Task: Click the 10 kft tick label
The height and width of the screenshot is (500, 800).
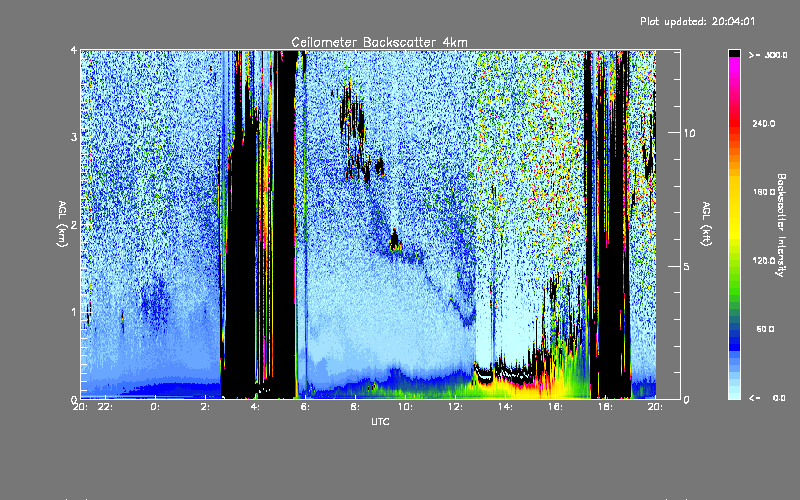Action: 689,133
